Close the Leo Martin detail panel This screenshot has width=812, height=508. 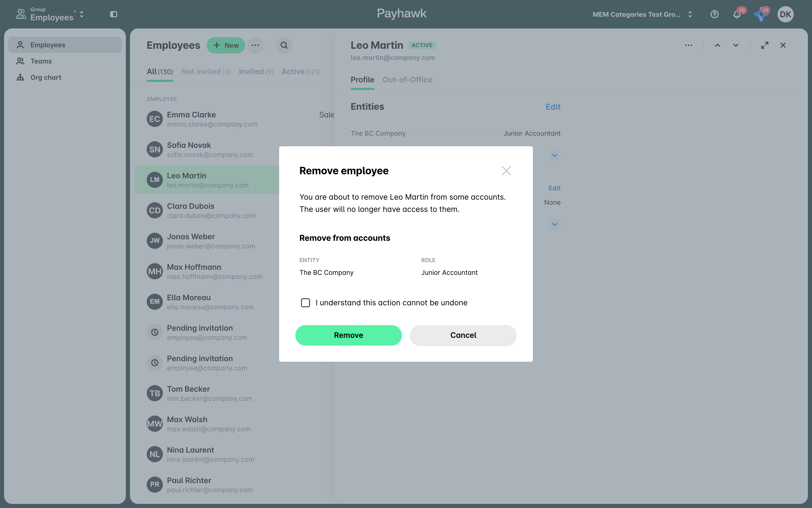[x=783, y=45]
